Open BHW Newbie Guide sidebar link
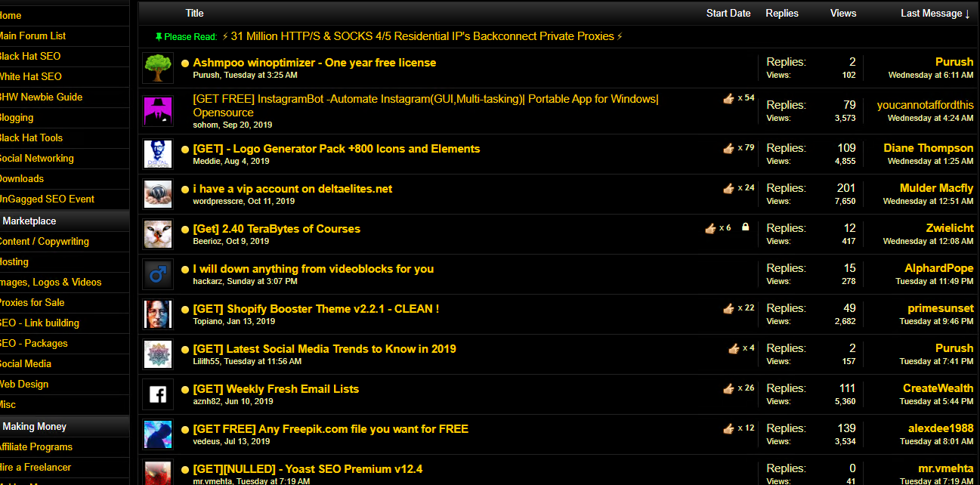This screenshot has width=980, height=485. (40, 97)
